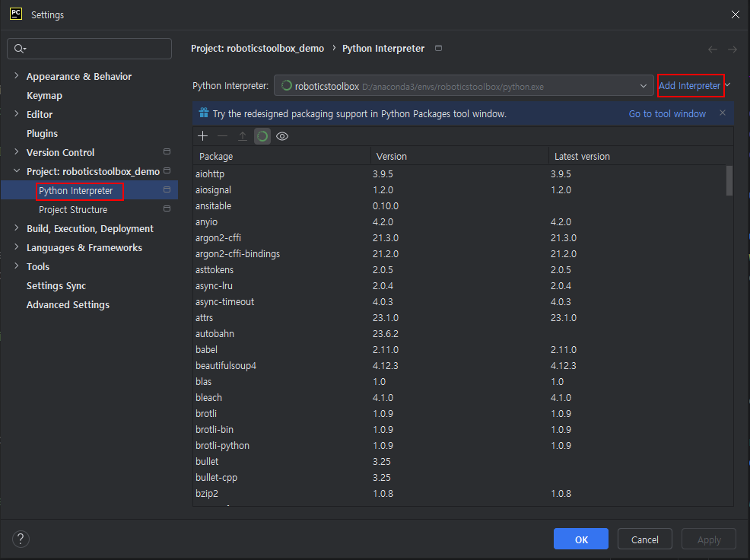The image size is (750, 560).
Task: Open the Add Interpreter dropdown arrow
Action: [x=728, y=84]
